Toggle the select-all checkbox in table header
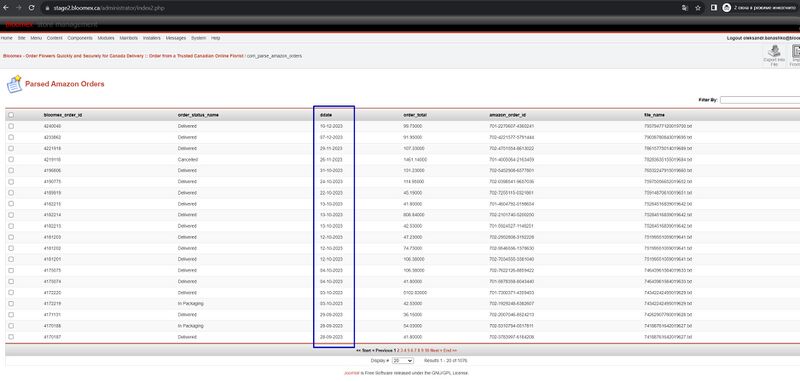Screen dimensions: 800x382 11,115
